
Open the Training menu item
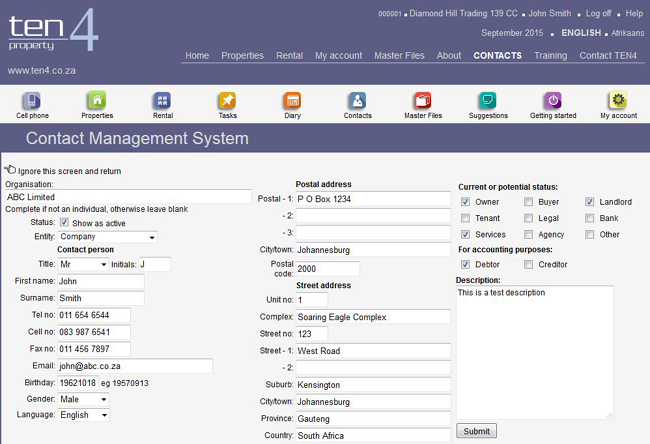click(550, 55)
